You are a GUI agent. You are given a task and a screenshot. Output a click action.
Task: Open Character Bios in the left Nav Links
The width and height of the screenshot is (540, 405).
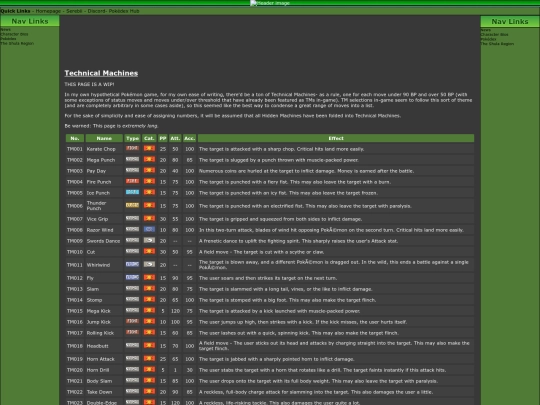14,34
